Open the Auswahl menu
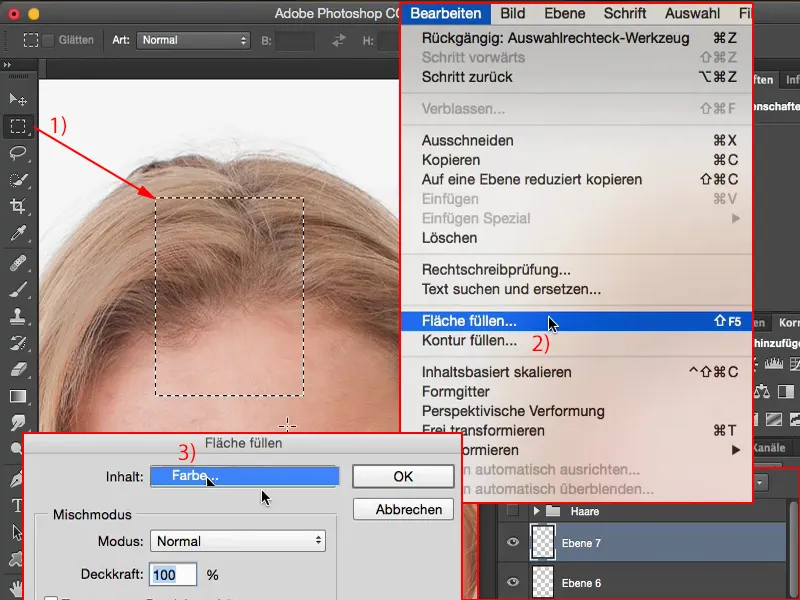The height and width of the screenshot is (600, 800). (x=692, y=13)
